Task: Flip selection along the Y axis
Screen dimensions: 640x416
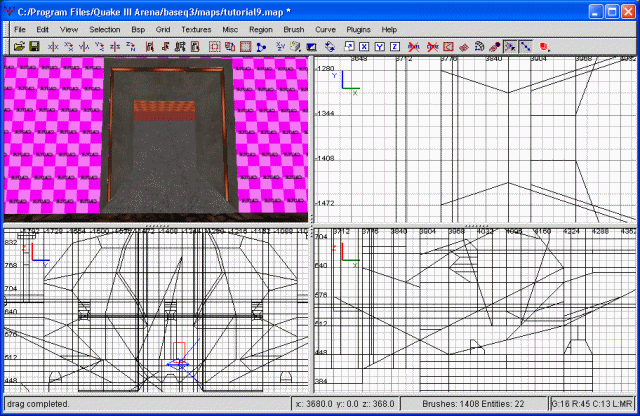Action: click(x=84, y=47)
